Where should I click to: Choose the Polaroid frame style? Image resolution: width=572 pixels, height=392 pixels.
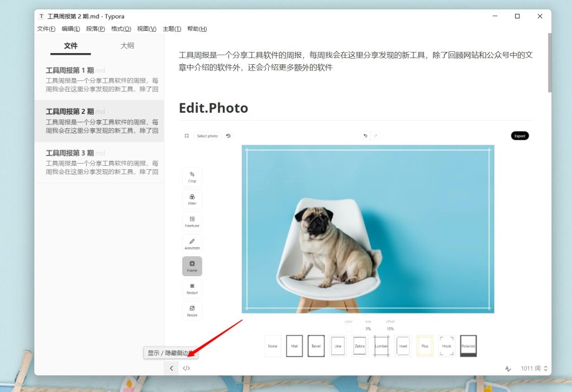click(469, 346)
